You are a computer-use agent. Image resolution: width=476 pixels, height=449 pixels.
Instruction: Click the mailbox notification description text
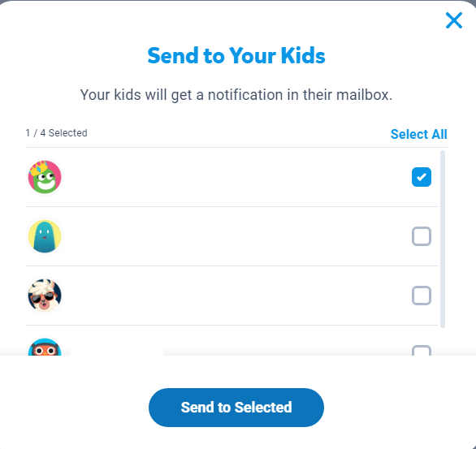pyautogui.click(x=236, y=95)
